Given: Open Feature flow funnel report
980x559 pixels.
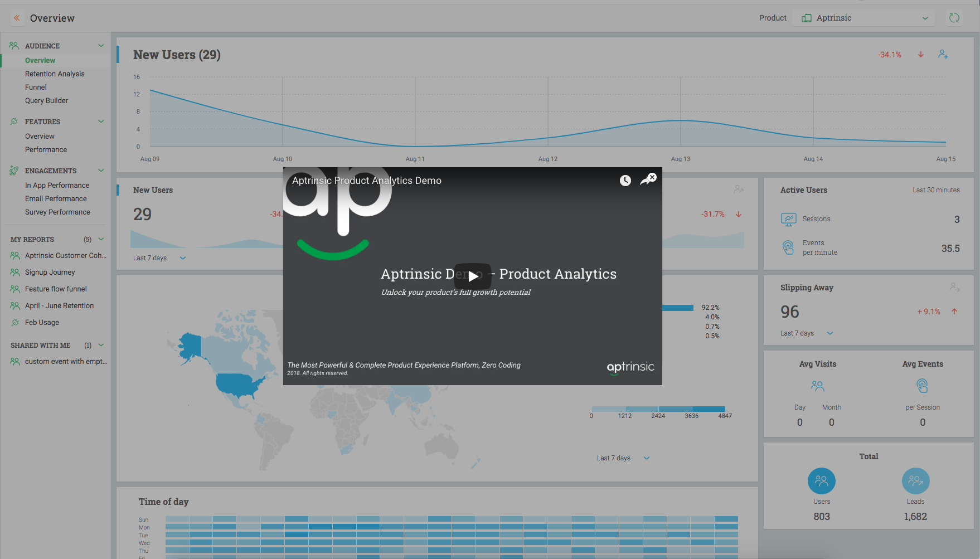Looking at the screenshot, I should click(56, 289).
